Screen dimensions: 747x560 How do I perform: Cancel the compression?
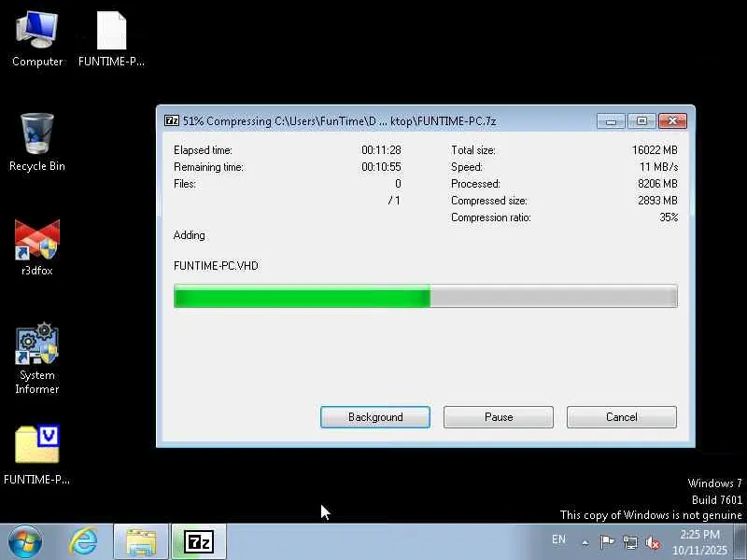[x=622, y=417]
